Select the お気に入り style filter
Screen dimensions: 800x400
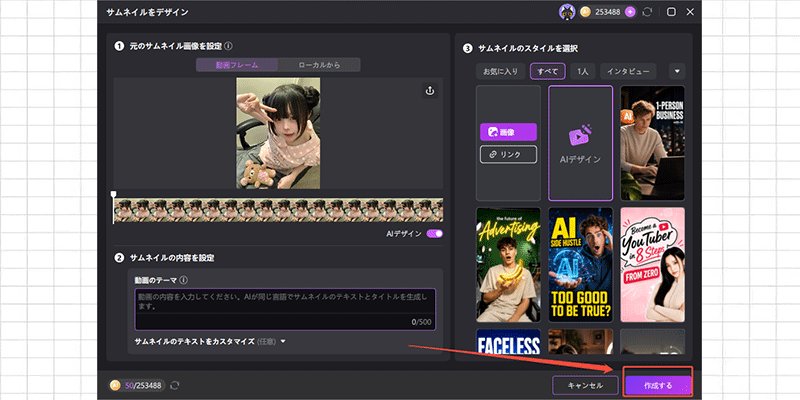501,71
